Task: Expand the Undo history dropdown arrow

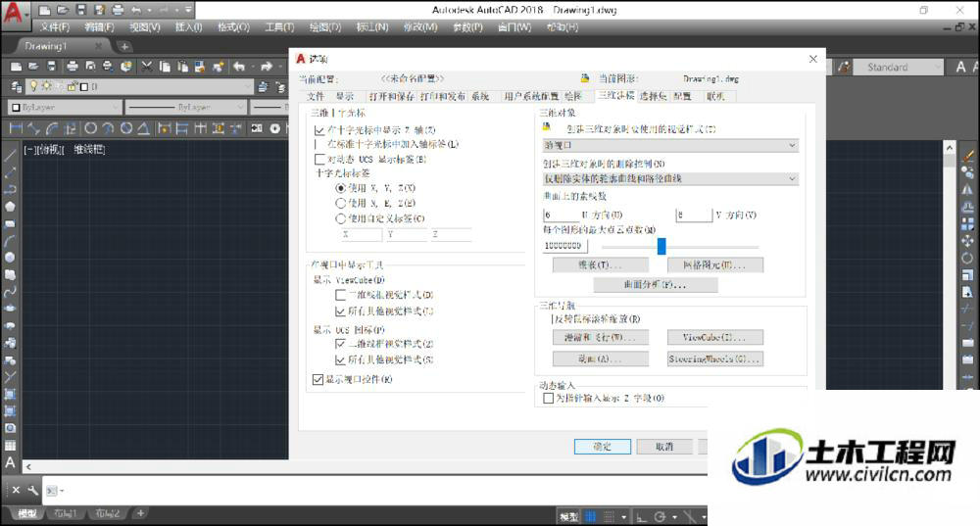Action: [149, 10]
